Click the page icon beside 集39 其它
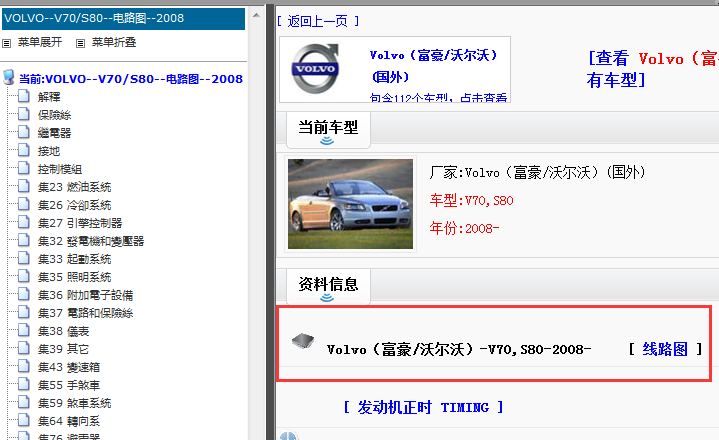 pos(24,349)
